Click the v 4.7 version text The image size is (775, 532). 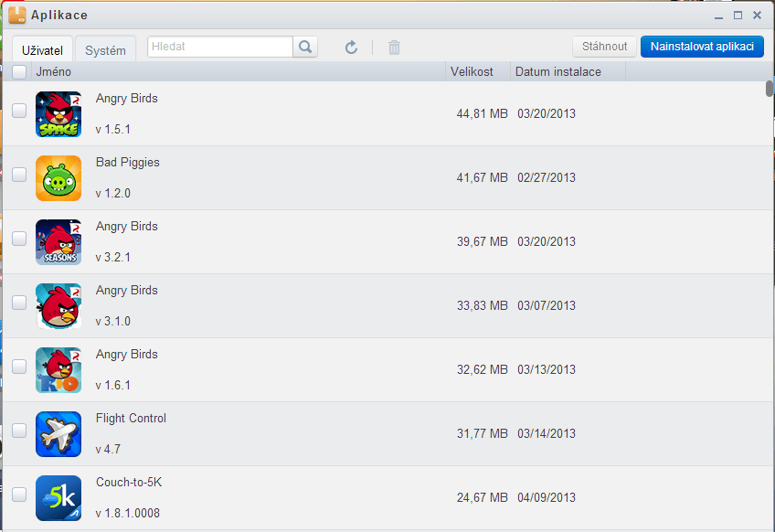(108, 450)
